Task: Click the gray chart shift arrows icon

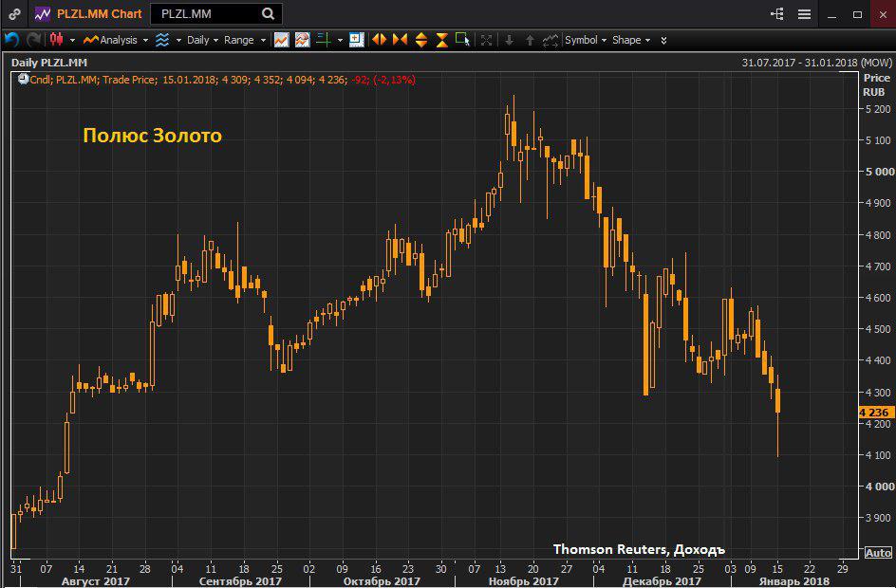Action: pos(550,40)
